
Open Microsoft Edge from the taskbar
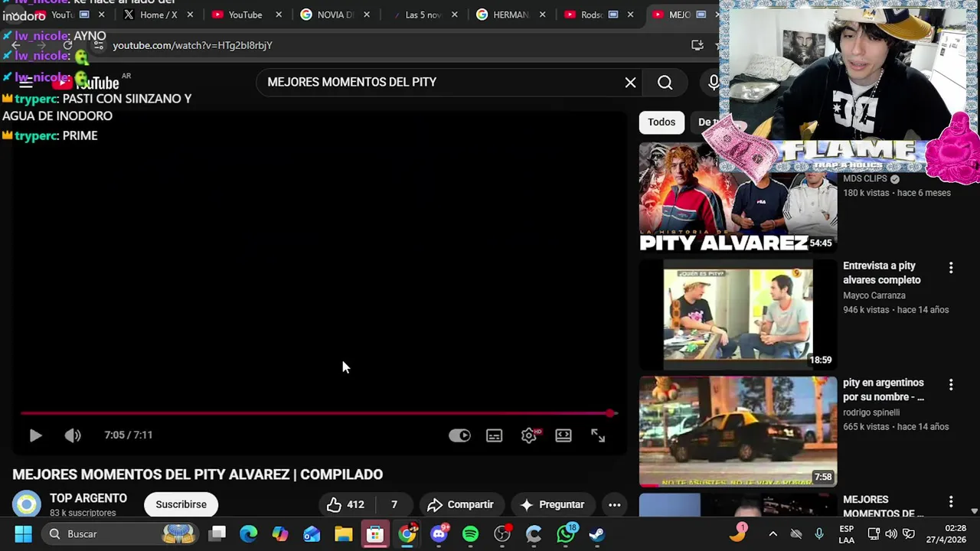(248, 534)
